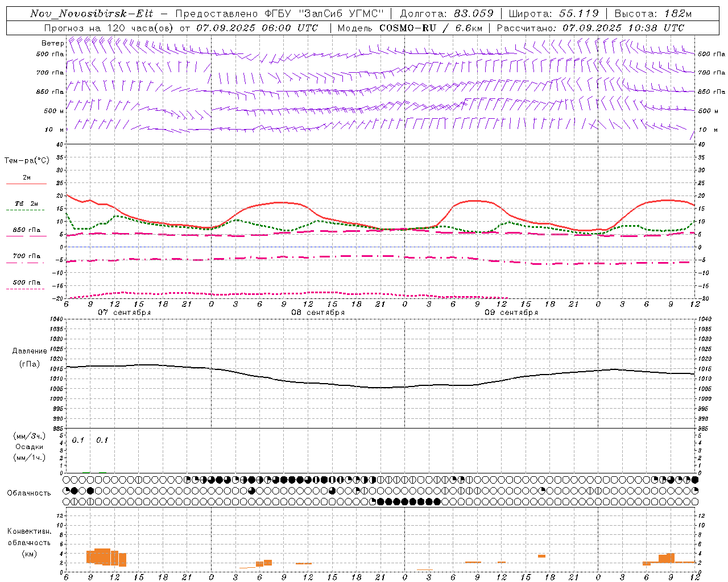
Task: Click the Ветер panel label
Action: [52, 43]
